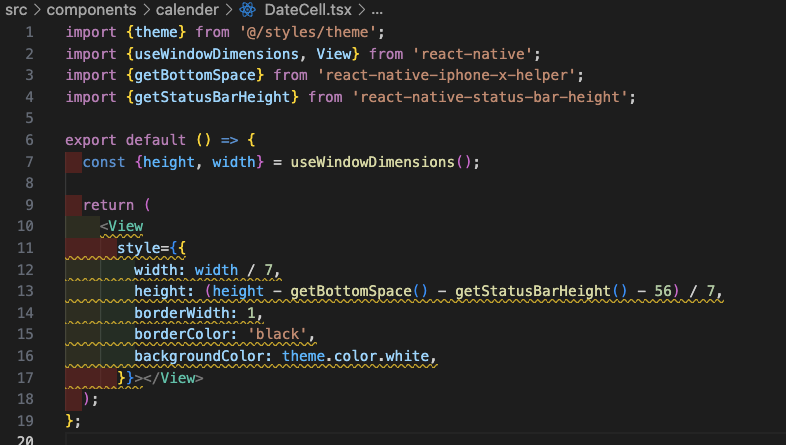Click style={{ on line 11

point(151,248)
